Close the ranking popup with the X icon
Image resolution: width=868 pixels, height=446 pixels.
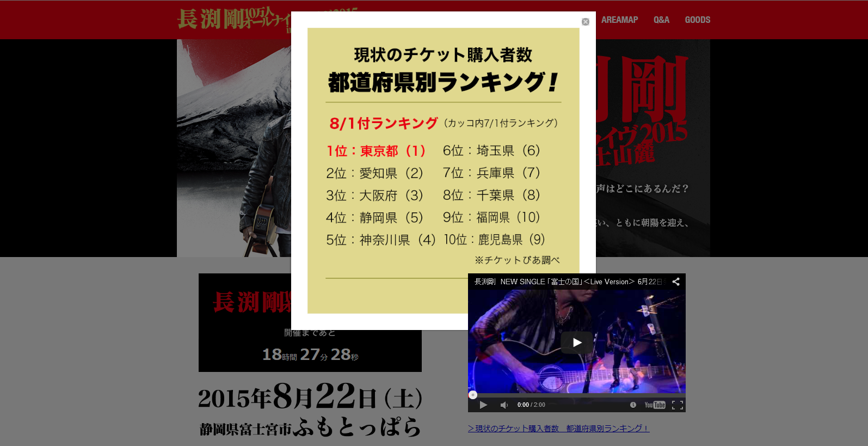[x=586, y=22]
